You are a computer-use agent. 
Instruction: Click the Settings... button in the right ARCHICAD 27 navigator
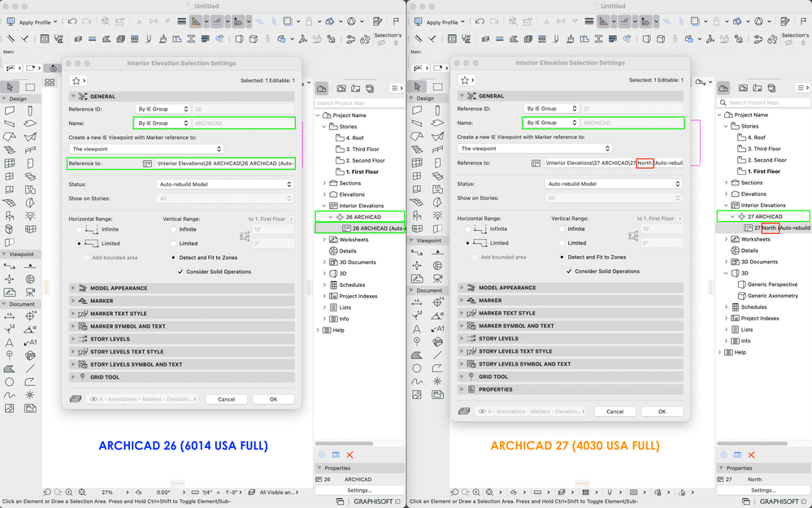763,490
